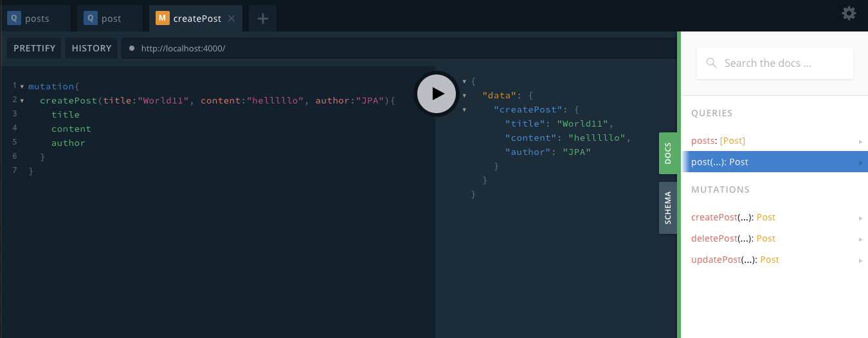This screenshot has width=868, height=338.
Task: Select the createPost mutation tab
Action: click(195, 19)
